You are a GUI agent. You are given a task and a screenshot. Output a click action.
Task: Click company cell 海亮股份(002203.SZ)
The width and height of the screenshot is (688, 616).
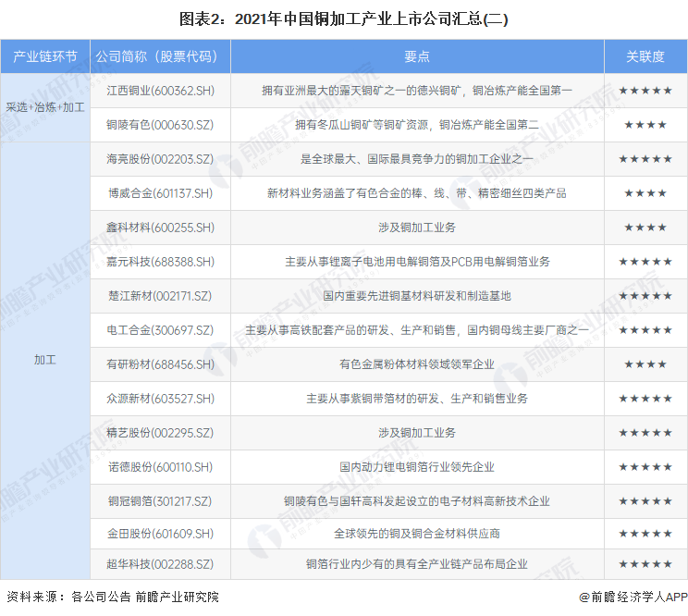160,159
